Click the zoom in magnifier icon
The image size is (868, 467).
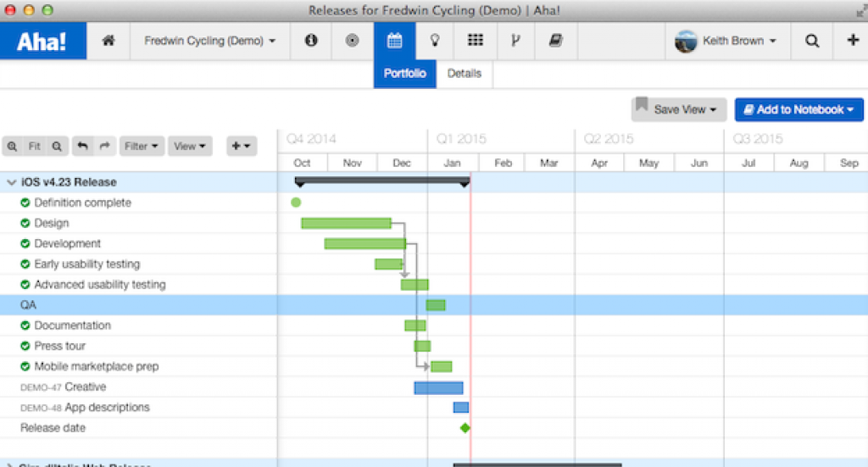(x=13, y=146)
